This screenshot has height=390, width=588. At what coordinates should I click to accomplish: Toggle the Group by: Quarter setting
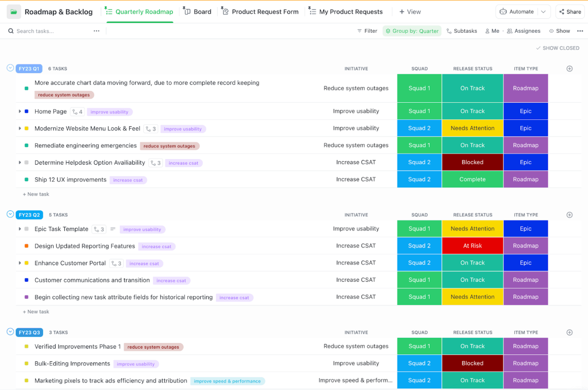pyautogui.click(x=412, y=31)
